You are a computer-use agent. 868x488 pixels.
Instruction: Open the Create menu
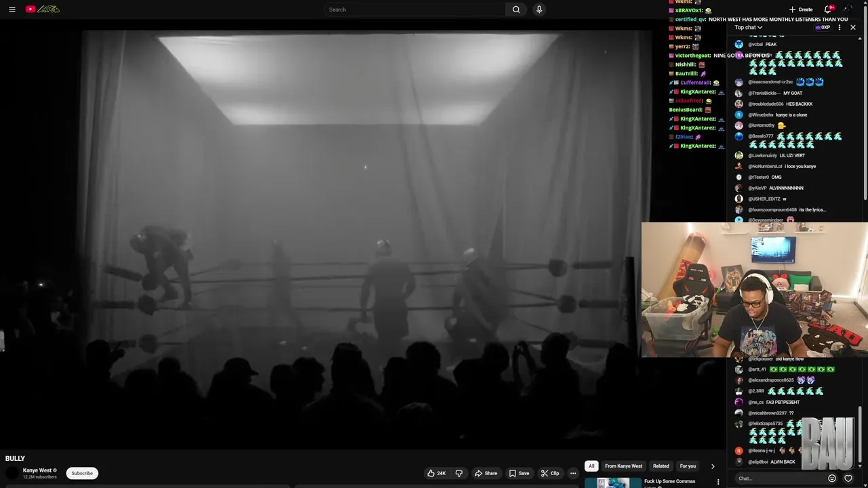click(801, 9)
